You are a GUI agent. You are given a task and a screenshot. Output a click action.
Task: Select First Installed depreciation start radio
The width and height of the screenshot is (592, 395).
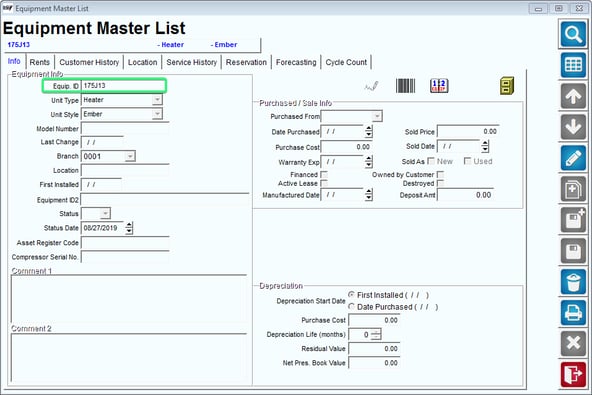(x=352, y=295)
